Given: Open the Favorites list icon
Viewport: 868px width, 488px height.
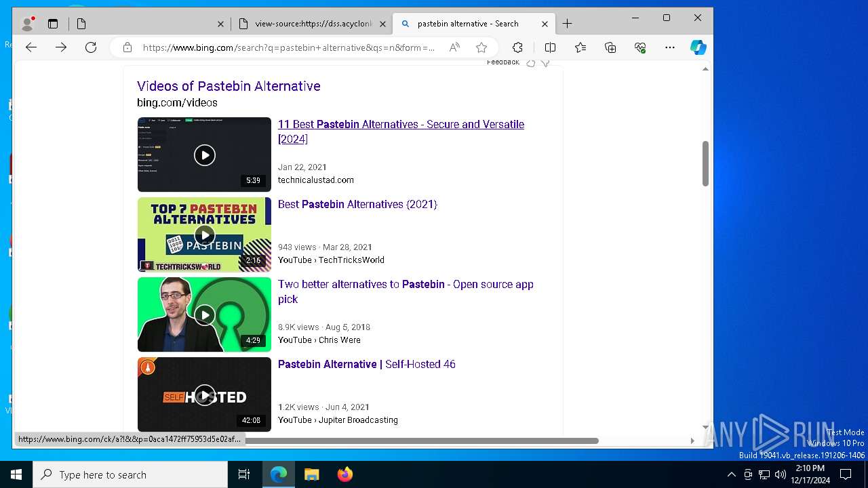Looking at the screenshot, I should click(x=580, y=47).
